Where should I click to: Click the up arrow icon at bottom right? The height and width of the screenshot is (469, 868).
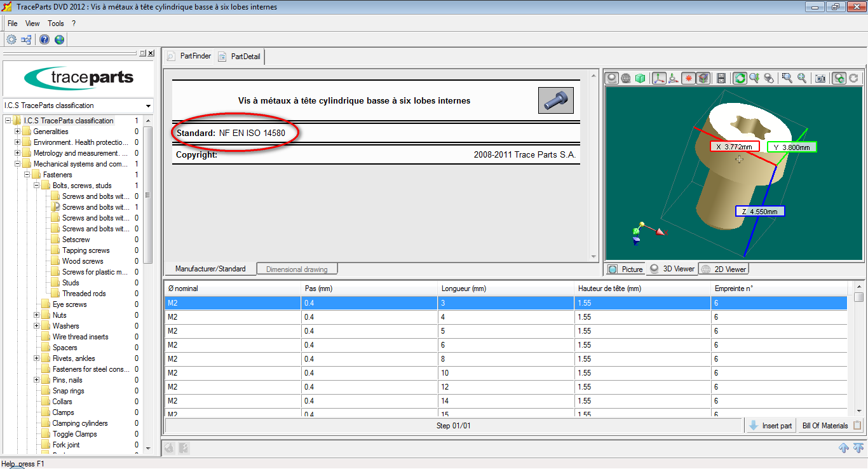(844, 448)
